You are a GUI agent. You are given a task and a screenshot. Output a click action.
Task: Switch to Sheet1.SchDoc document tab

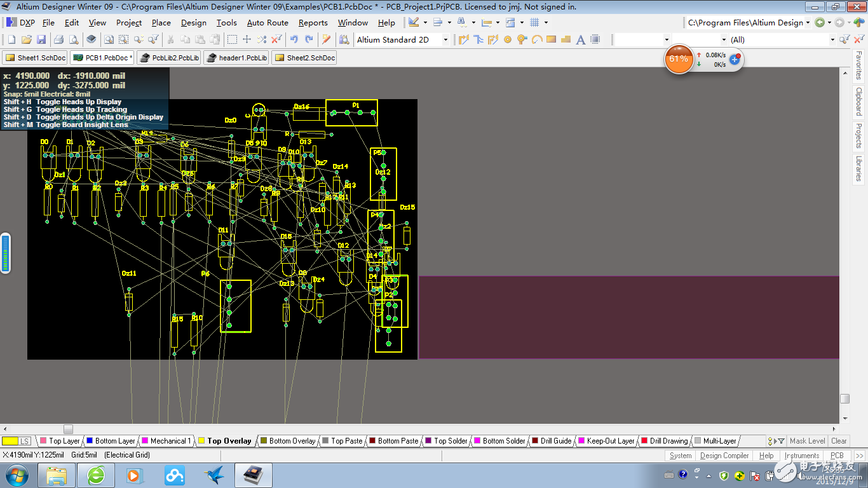tap(35, 58)
